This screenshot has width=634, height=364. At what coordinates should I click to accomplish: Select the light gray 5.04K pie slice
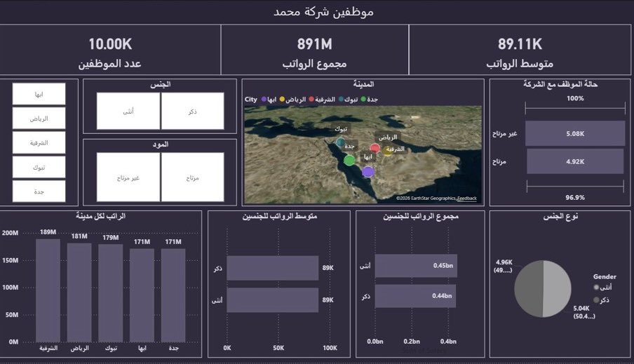[557, 288]
